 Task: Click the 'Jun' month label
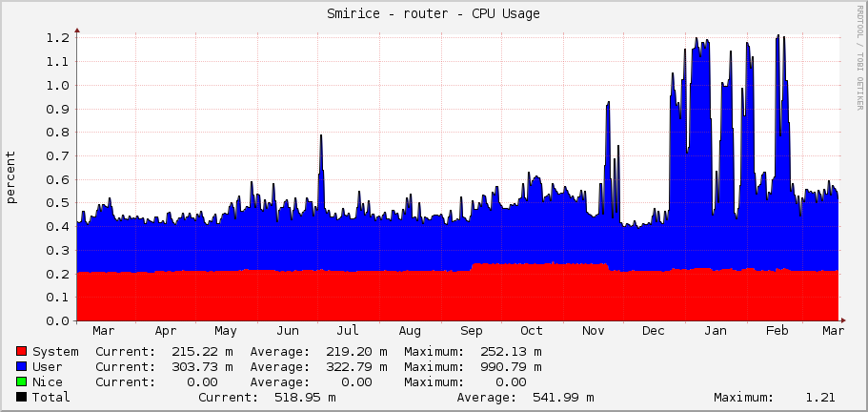288,331
